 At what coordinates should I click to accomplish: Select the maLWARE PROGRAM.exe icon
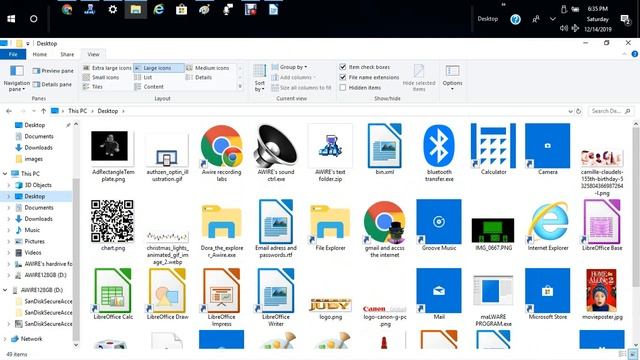(x=493, y=291)
